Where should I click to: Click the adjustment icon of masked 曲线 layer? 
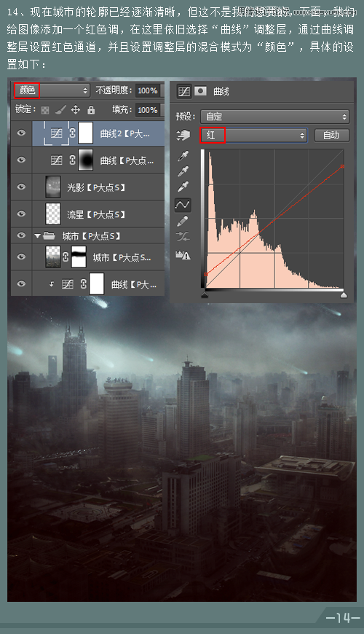click(57, 160)
